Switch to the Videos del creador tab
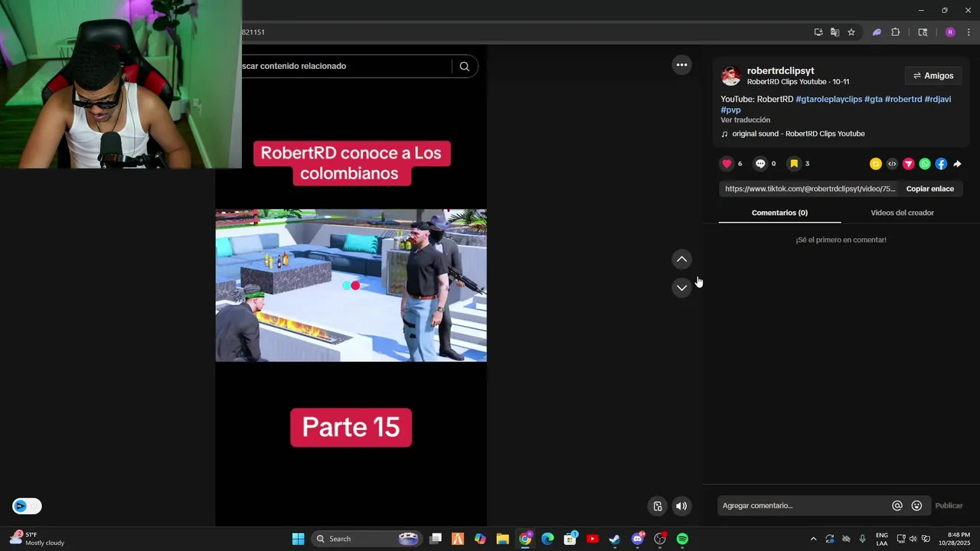Image resolution: width=980 pixels, height=551 pixels. [902, 213]
